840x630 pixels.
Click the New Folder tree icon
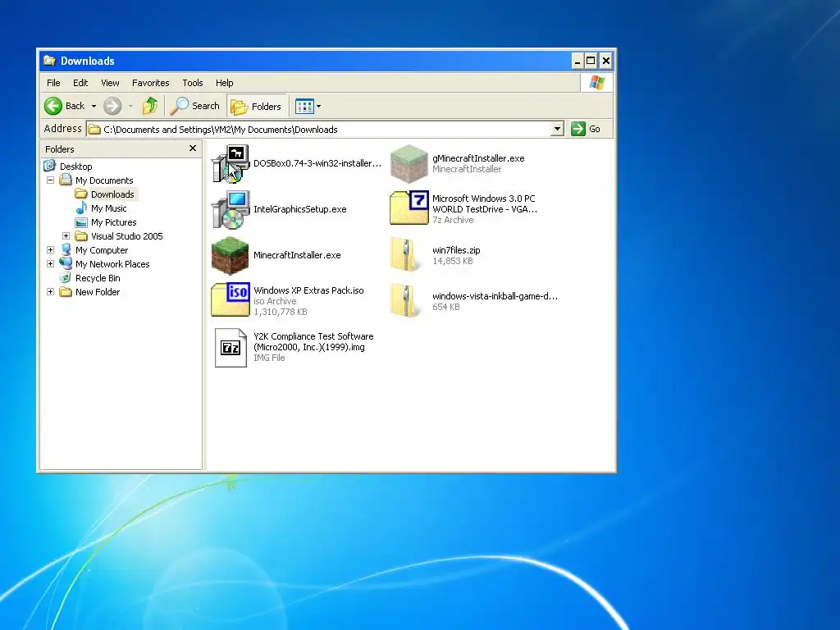click(x=66, y=292)
